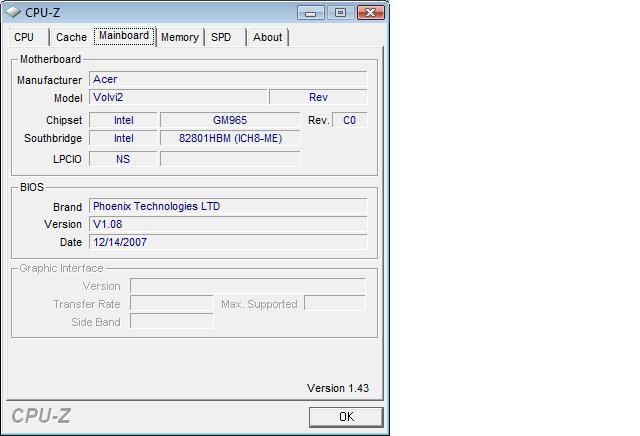Maximize the CPU-Z window

[340, 12]
